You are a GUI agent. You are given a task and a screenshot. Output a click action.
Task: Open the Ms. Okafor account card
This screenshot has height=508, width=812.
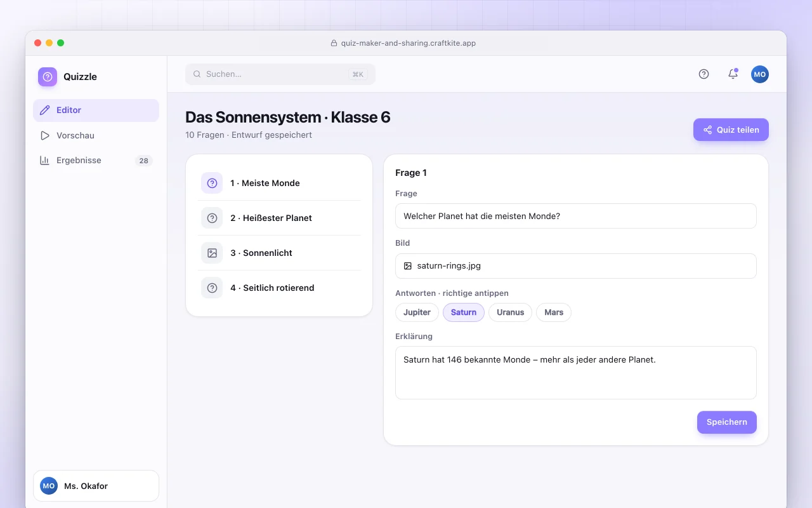[x=96, y=486]
